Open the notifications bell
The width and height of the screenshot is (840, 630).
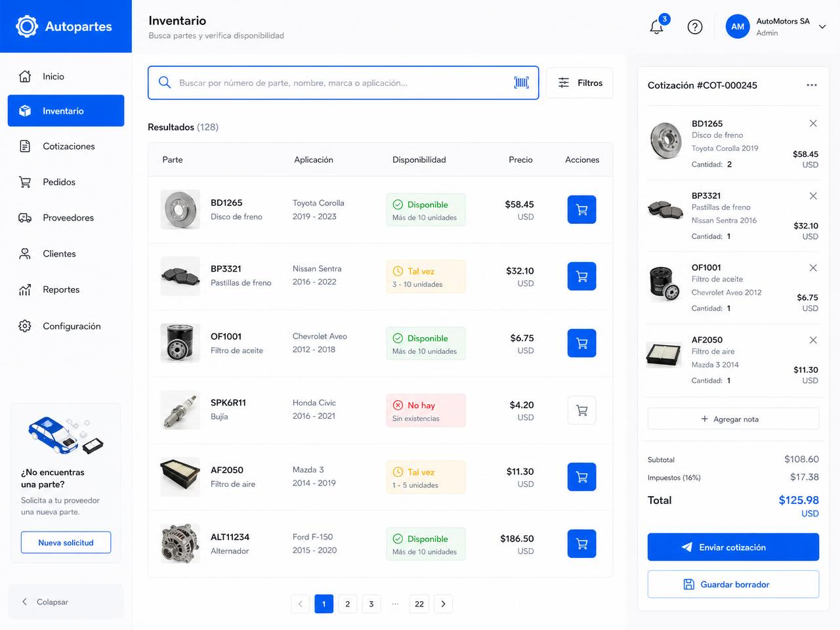(657, 26)
